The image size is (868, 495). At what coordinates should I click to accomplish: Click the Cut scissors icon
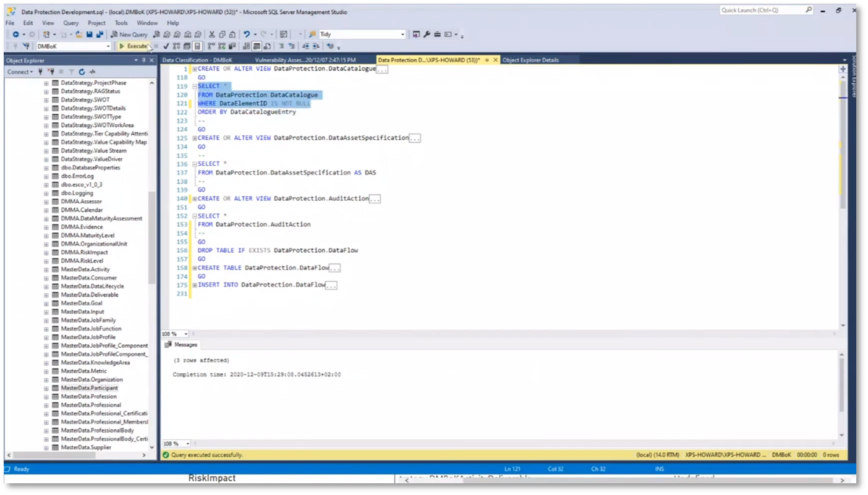point(211,35)
